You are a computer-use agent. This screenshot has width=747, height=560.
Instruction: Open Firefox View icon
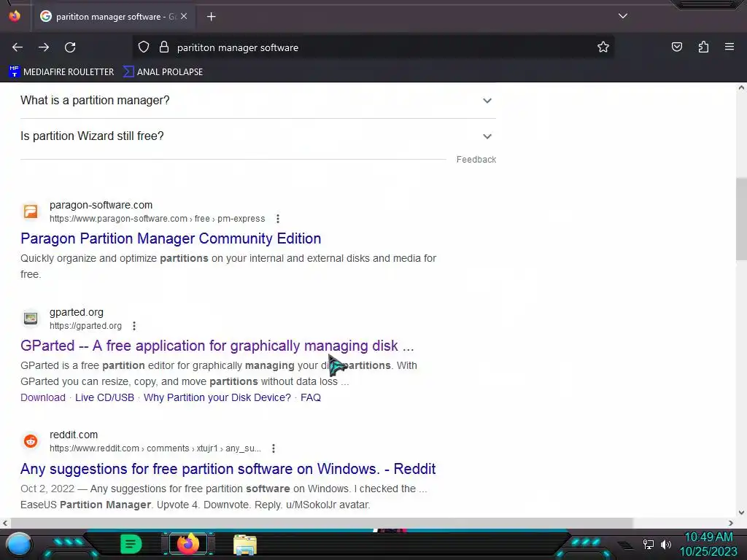(x=15, y=16)
